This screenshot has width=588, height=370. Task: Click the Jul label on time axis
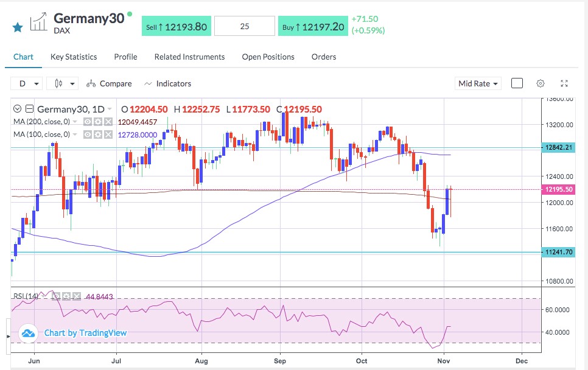point(116,361)
